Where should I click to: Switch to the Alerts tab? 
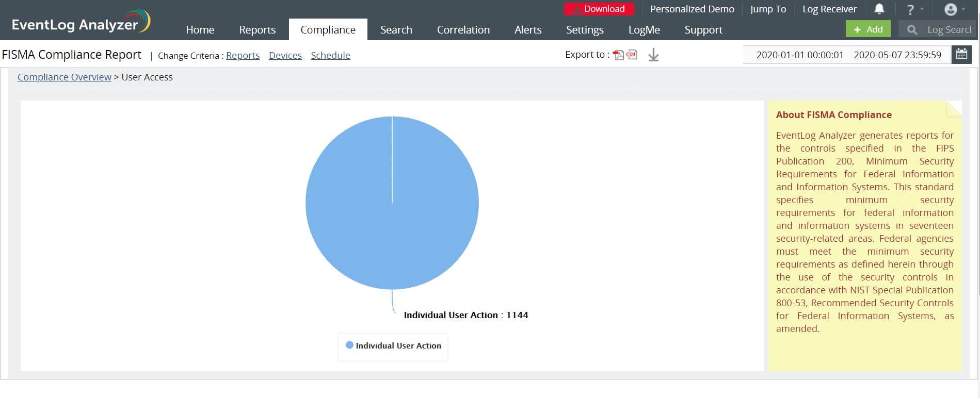[528, 30]
